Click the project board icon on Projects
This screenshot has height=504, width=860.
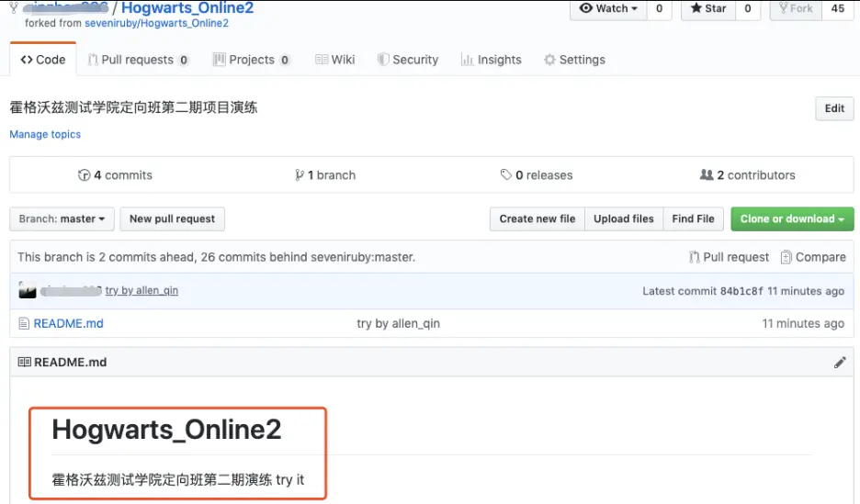point(219,60)
